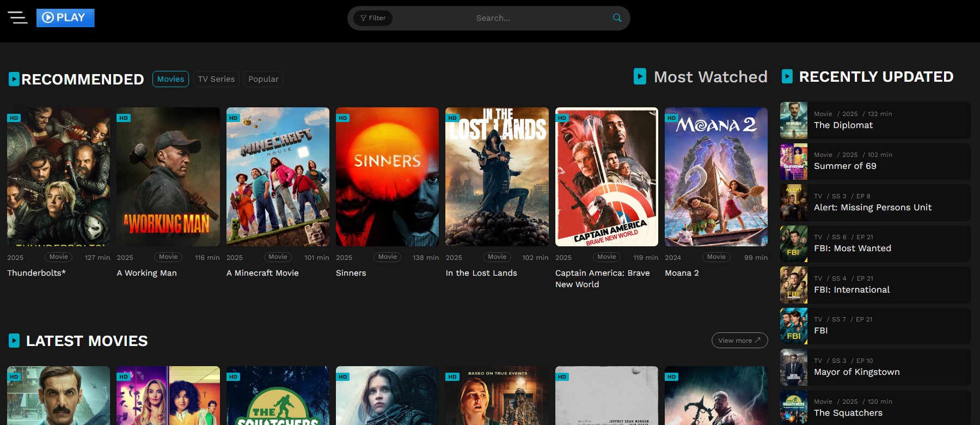This screenshot has width=980, height=425.
Task: Click HD badge on Sinners poster
Action: point(342,118)
